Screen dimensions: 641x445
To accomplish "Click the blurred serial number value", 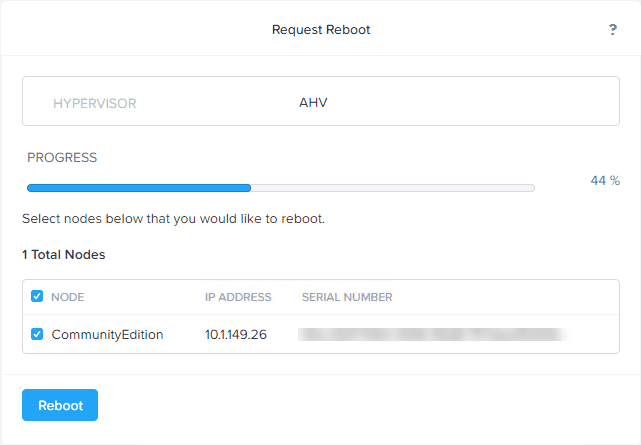I will click(432, 334).
